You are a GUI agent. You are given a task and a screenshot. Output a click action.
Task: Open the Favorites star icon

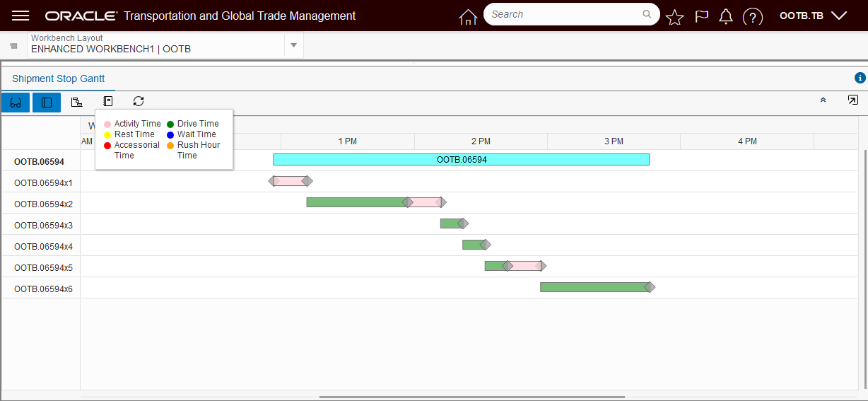[675, 17]
